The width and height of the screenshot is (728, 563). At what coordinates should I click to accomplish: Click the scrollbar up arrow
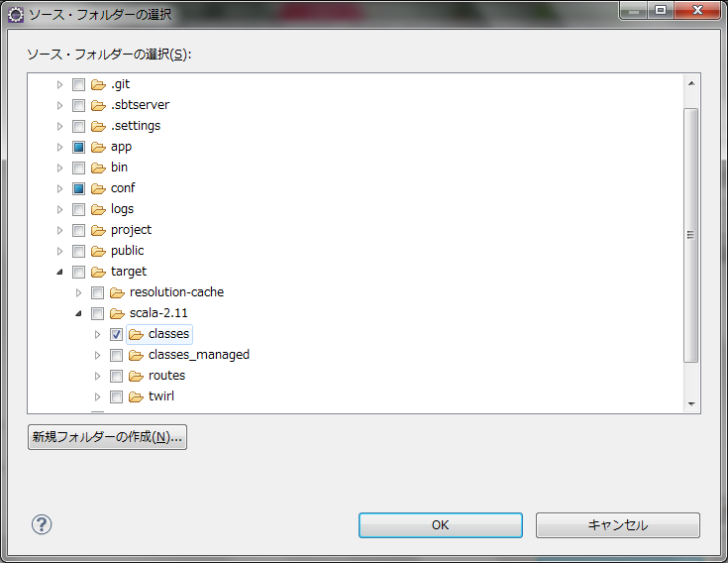(x=691, y=83)
